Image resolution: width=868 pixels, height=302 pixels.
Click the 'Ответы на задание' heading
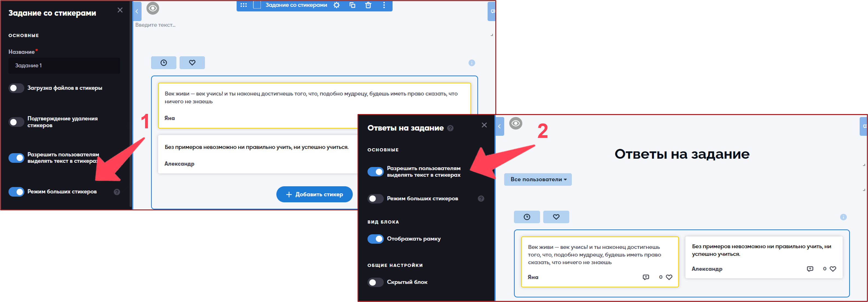pos(682,154)
